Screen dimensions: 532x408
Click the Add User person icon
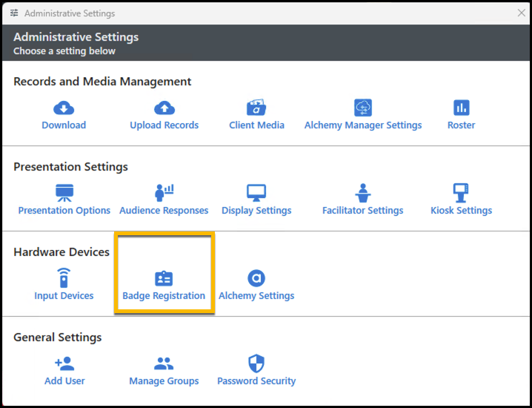(64, 363)
